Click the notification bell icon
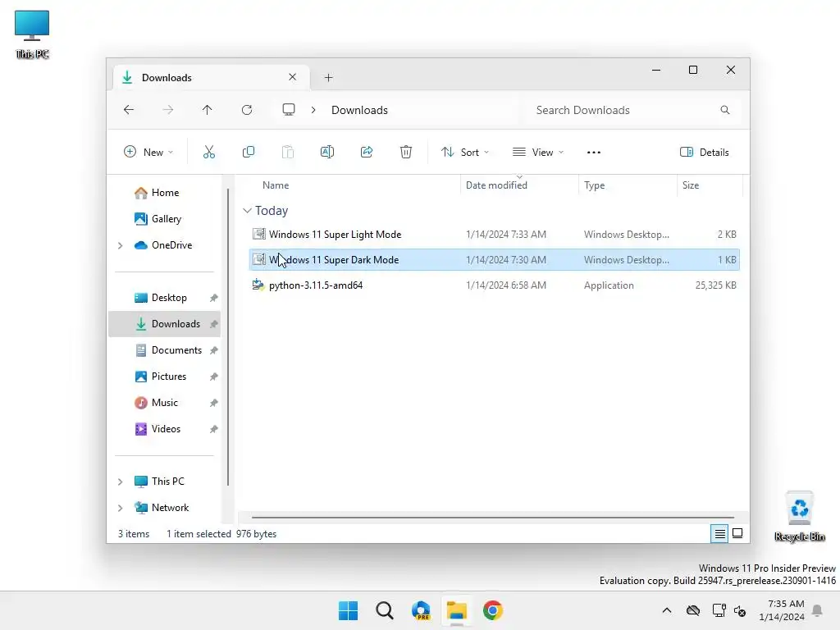 tap(817, 610)
